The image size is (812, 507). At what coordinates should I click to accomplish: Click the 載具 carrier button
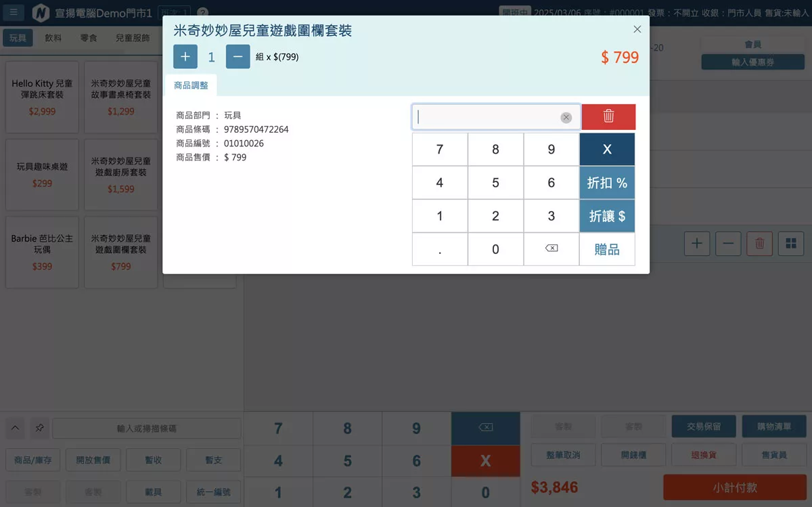point(154,492)
